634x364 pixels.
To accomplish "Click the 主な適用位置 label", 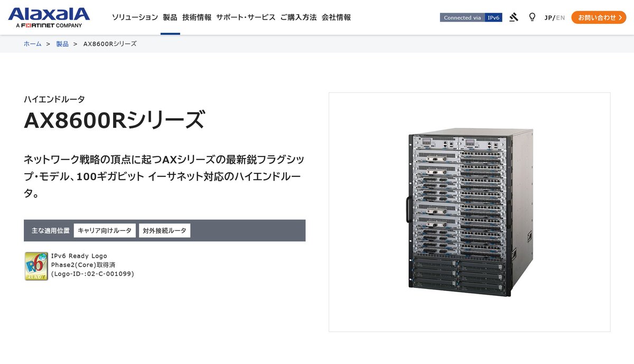I will 51,230.
